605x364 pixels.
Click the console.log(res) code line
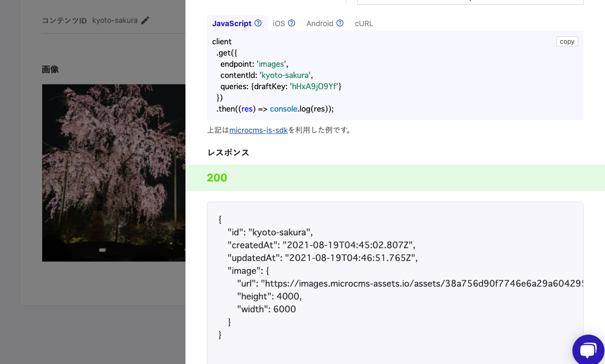click(275, 109)
